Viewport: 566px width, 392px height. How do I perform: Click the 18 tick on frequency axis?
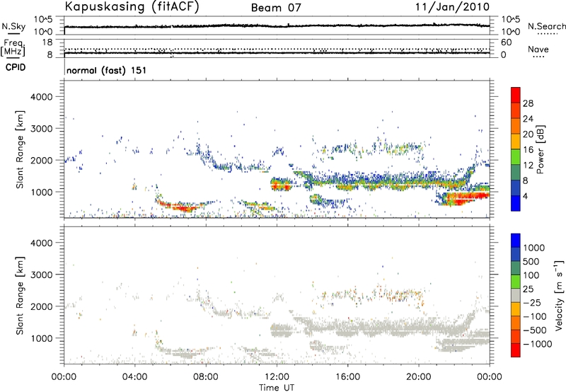(47, 42)
